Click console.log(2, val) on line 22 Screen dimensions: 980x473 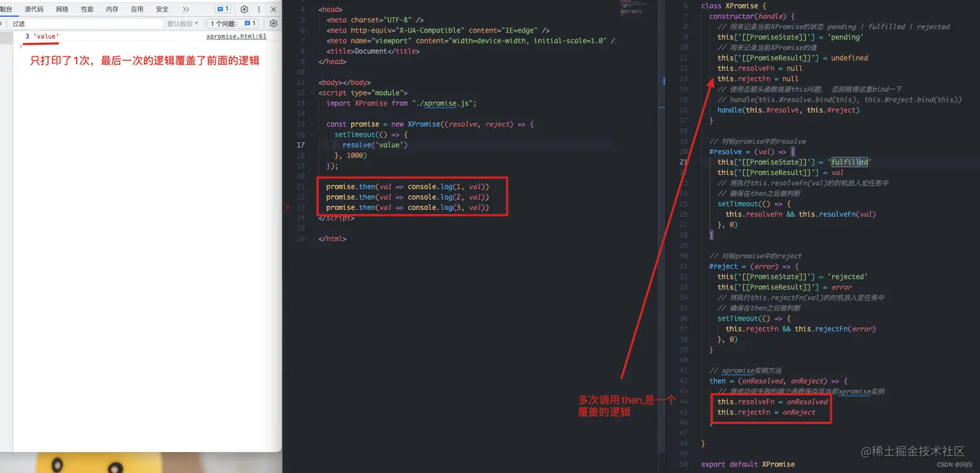[x=448, y=197]
